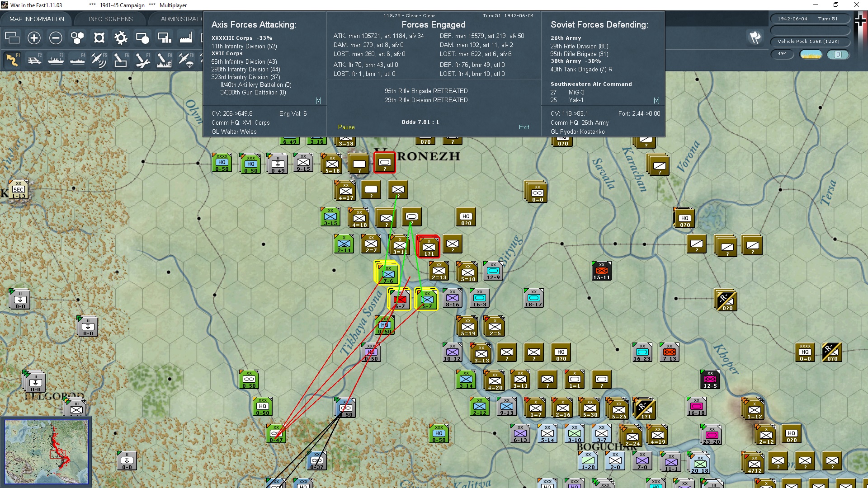This screenshot has height=488, width=868.
Task: Select the magenta 23-20 unit counter
Action: pyautogui.click(x=711, y=435)
